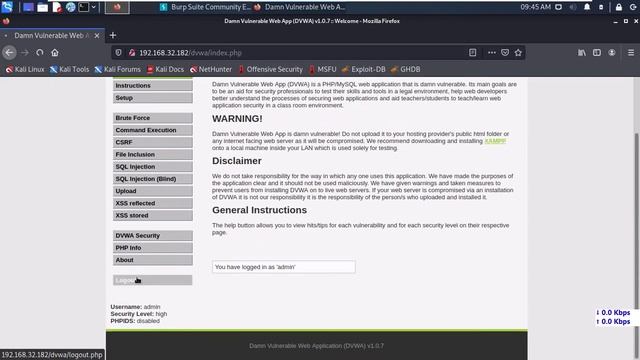Open the notifications bell icon
Viewport: 640px width, 360px height.
click(587, 7)
